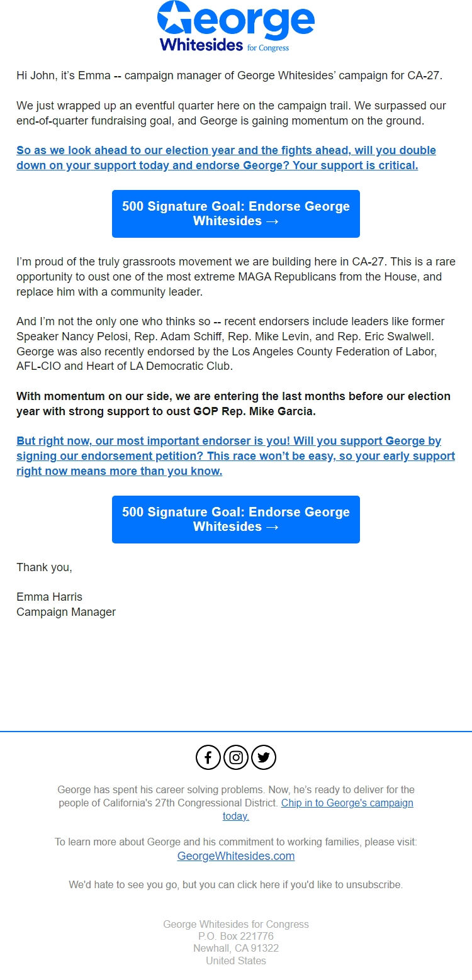Open the 'Chip in to George's campaign today' link
472x980 pixels.
(347, 803)
